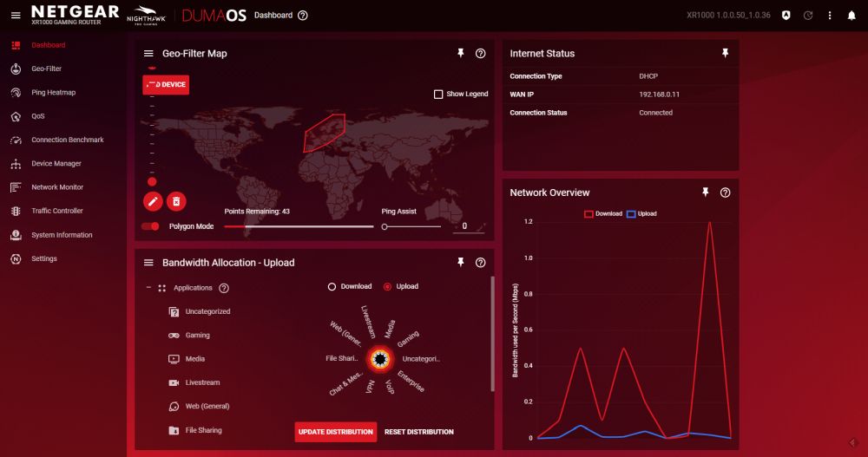Open Dashboard help question mark icon
The width and height of the screenshot is (868, 457).
point(302,16)
